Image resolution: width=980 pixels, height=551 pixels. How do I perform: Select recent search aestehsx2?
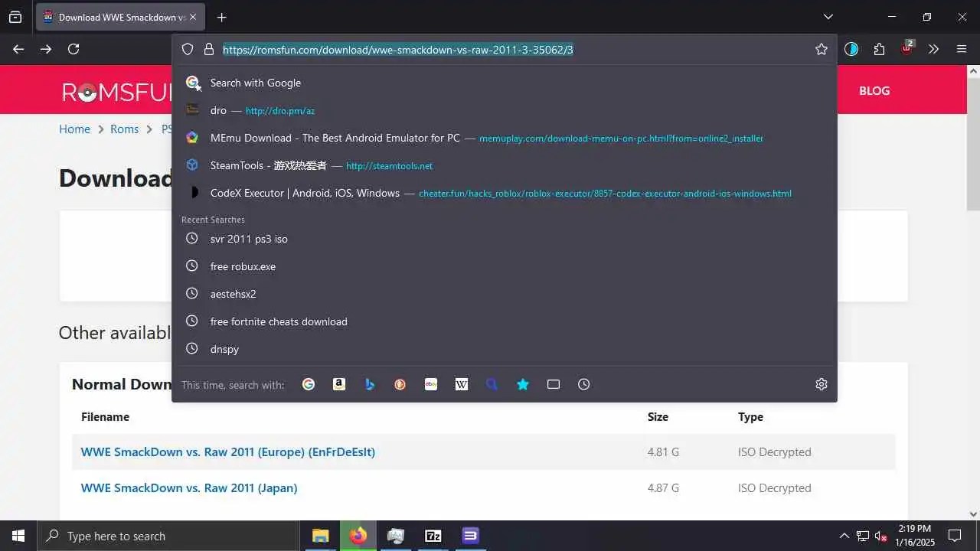point(505,294)
